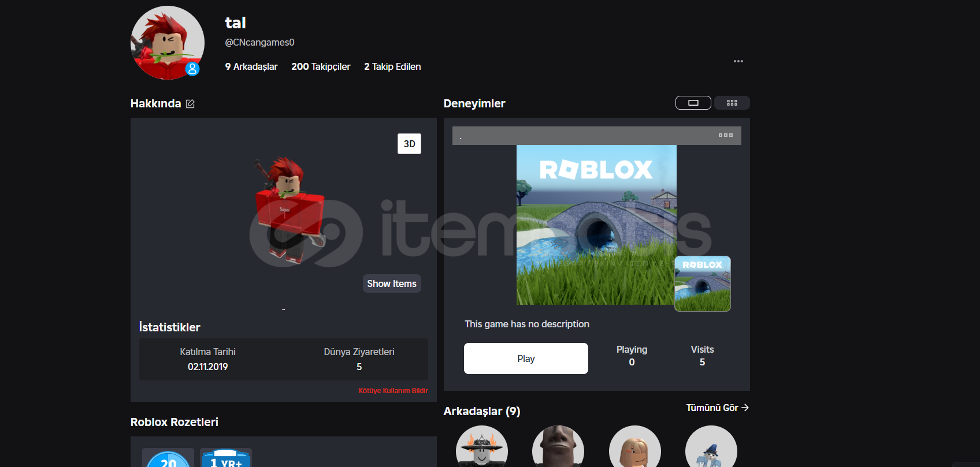Switch experiences to slideshow view
The height and width of the screenshot is (467, 980).
coord(693,103)
